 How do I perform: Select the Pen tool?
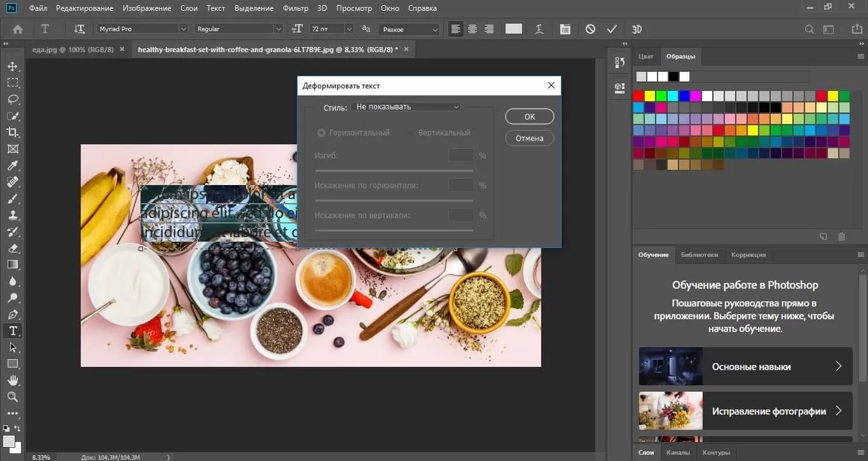pos(13,314)
